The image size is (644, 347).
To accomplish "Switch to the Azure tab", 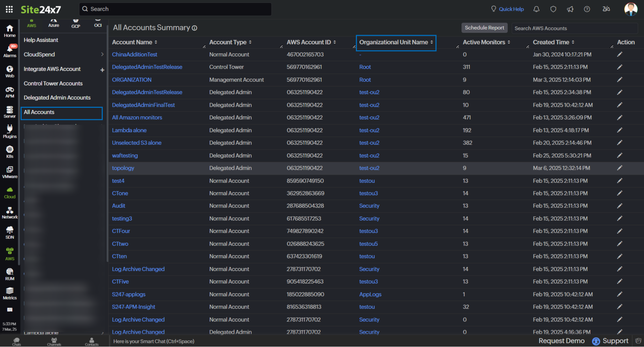I will tap(54, 23).
